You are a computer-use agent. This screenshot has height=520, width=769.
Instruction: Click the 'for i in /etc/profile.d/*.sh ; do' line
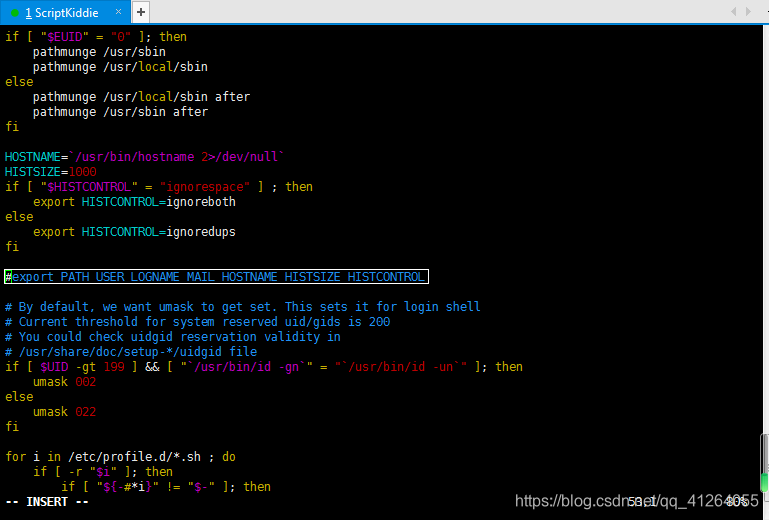point(120,457)
